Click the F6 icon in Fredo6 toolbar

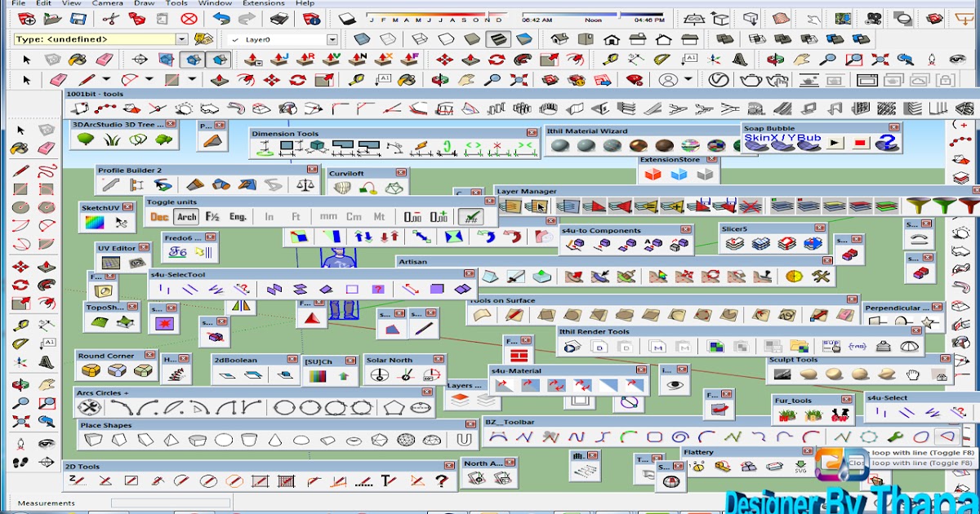pyautogui.click(x=179, y=252)
